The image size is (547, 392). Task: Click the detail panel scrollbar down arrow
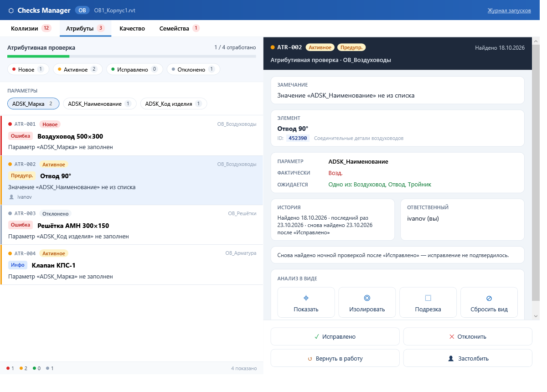point(536,316)
